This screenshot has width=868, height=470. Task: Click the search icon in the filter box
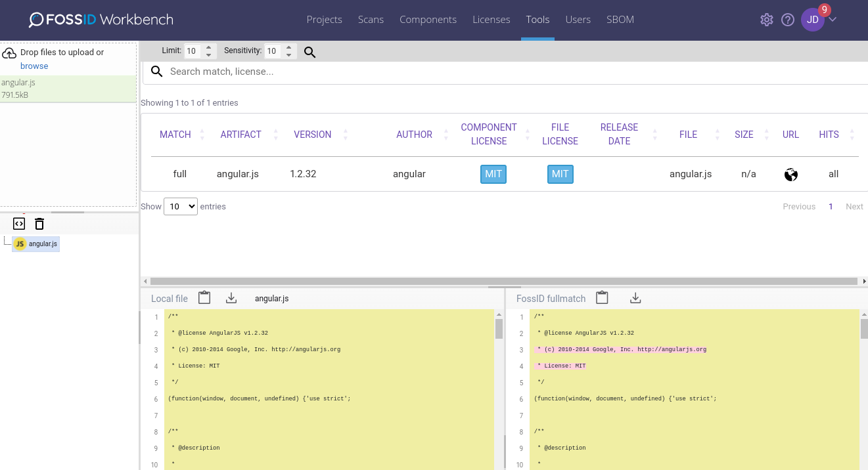[156, 72]
